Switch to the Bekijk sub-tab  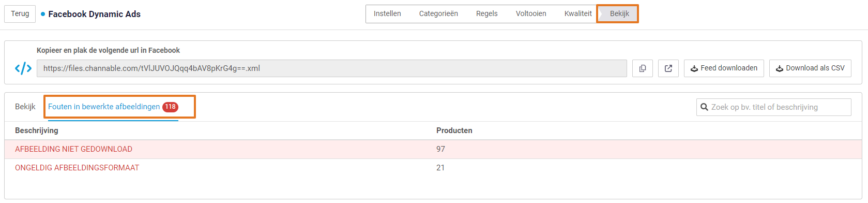25,107
